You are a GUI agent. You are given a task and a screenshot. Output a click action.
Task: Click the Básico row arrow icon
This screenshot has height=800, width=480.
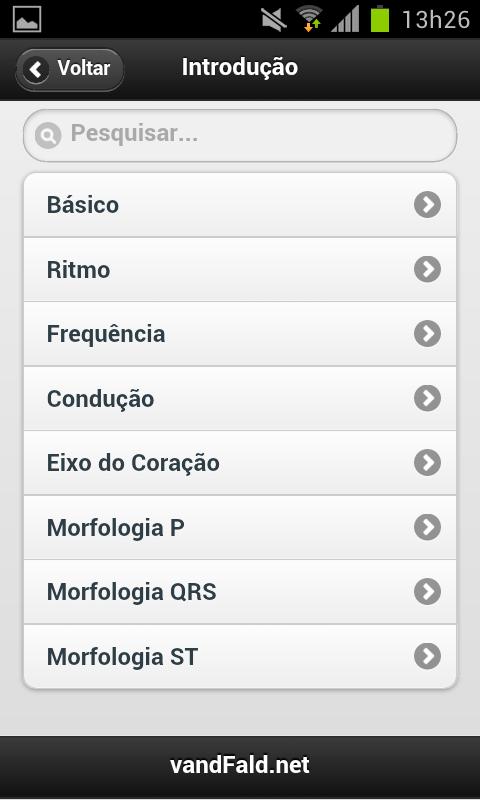click(x=427, y=205)
